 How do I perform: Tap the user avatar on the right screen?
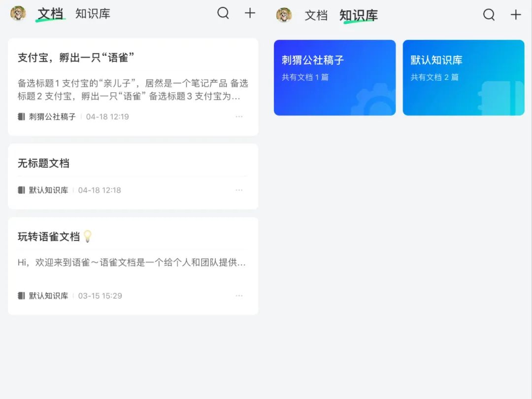pos(284,14)
